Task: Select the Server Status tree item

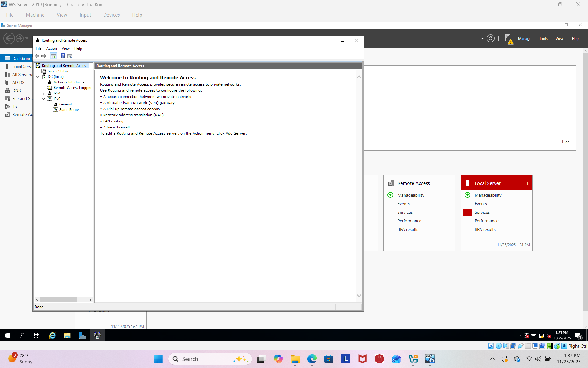Action: (58, 71)
